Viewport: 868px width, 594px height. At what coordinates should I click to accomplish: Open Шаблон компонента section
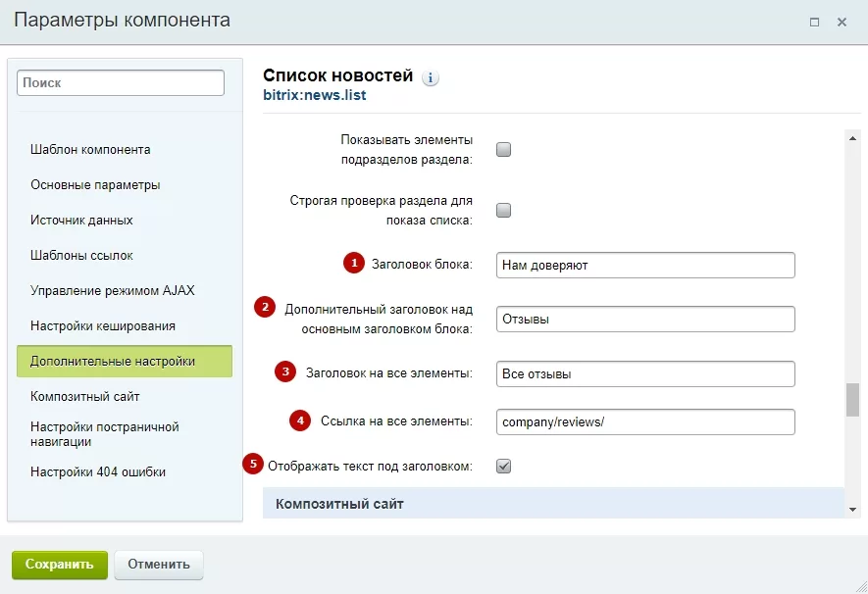click(x=90, y=149)
